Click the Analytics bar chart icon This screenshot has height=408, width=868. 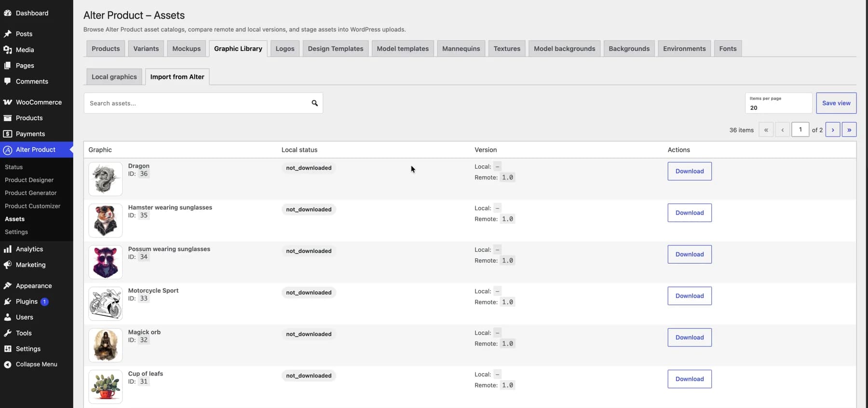(x=8, y=249)
